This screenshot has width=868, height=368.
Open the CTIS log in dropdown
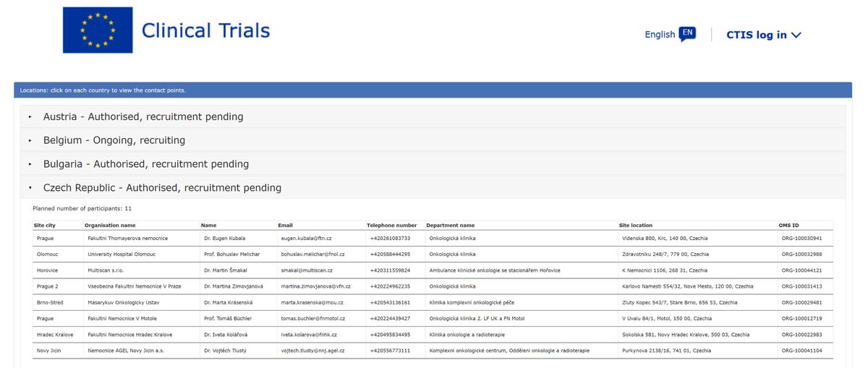pos(763,35)
